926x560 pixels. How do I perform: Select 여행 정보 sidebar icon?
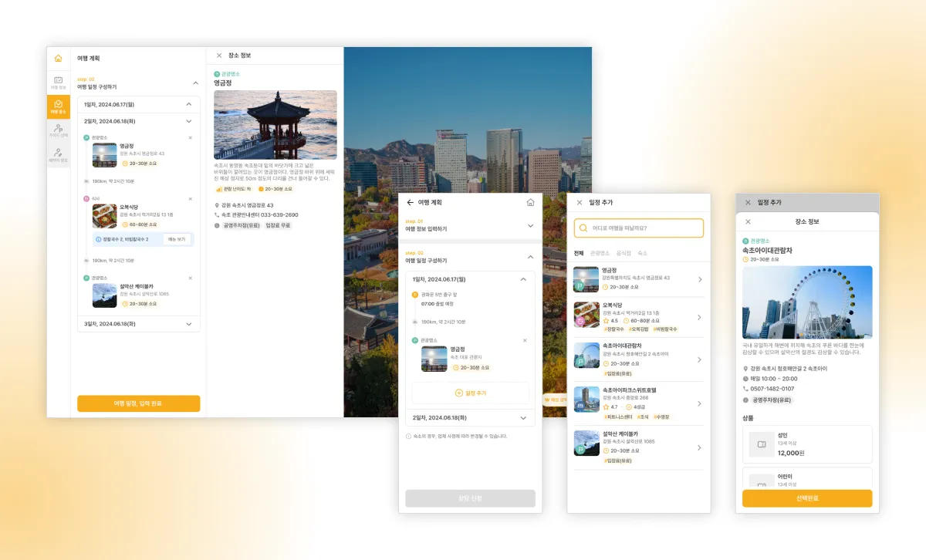point(58,83)
